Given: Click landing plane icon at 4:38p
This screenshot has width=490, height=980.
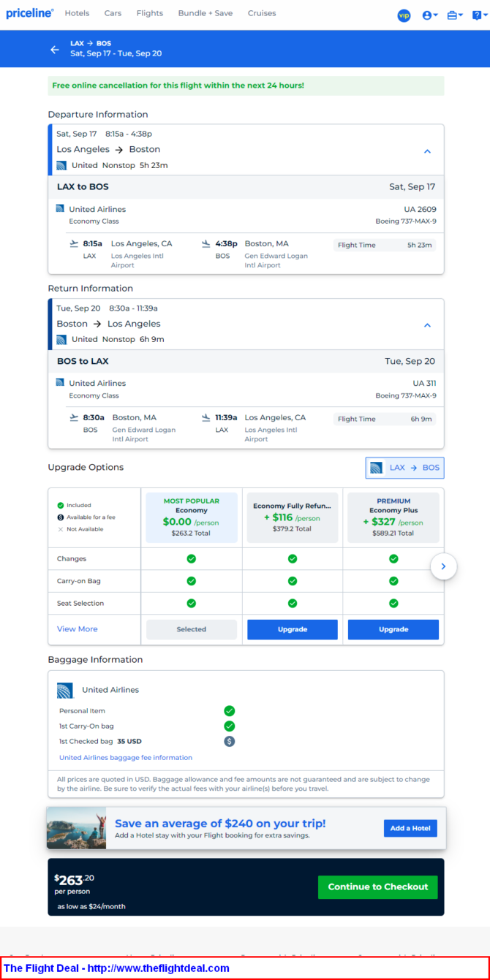Looking at the screenshot, I should [206, 243].
